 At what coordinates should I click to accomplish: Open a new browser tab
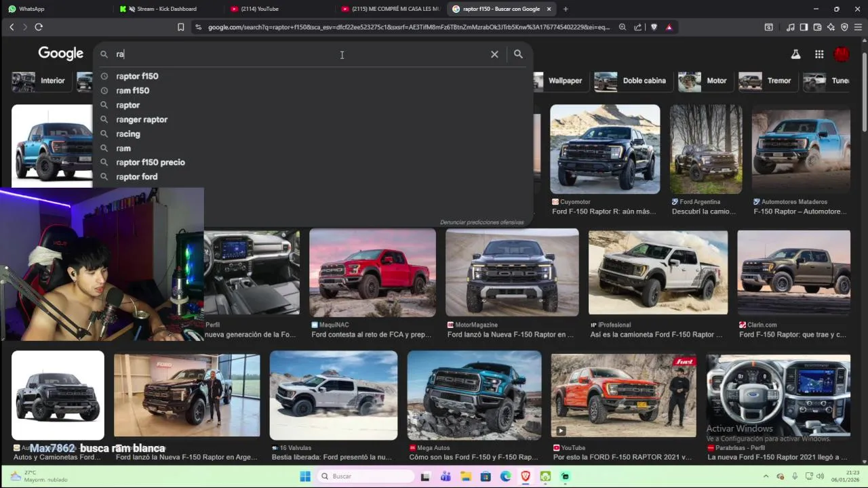click(566, 9)
